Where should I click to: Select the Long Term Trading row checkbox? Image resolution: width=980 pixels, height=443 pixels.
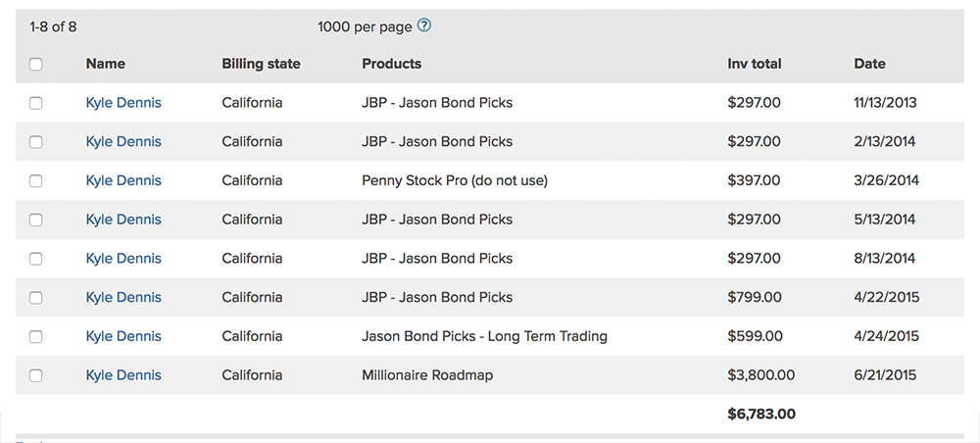click(x=36, y=337)
